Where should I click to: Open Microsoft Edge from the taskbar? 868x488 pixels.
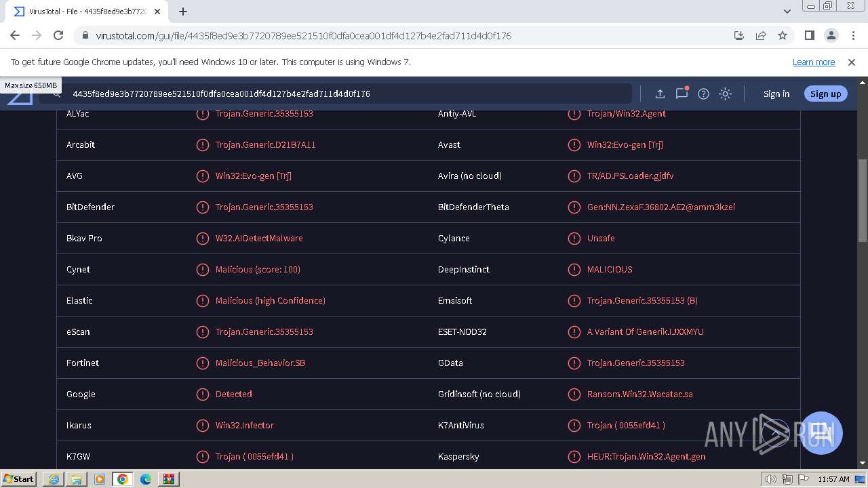[x=145, y=479]
